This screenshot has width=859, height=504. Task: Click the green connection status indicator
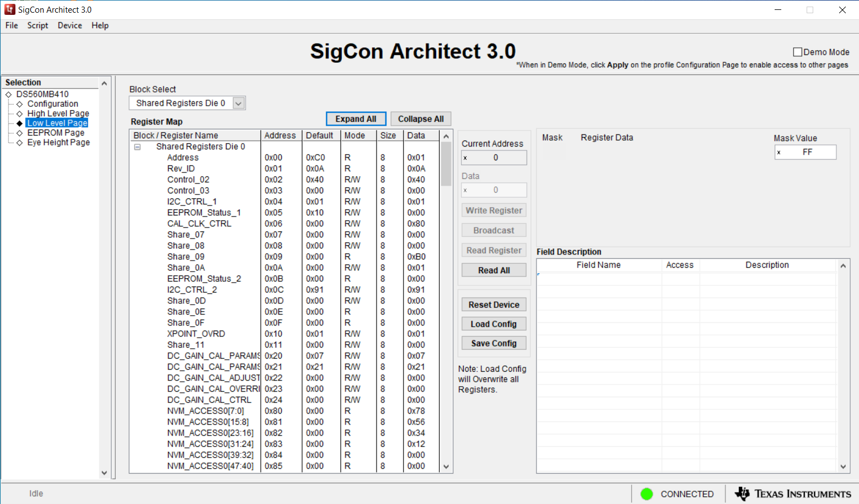[x=647, y=494]
